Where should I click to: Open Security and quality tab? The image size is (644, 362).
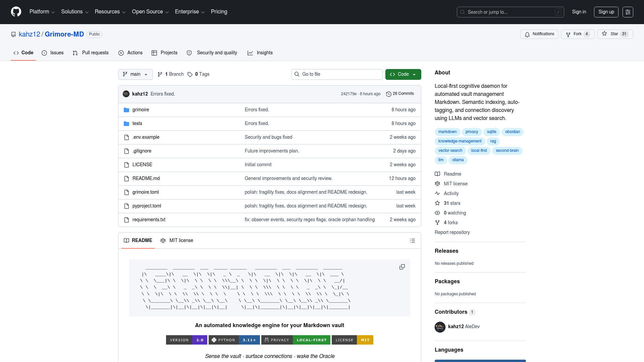tap(212, 53)
